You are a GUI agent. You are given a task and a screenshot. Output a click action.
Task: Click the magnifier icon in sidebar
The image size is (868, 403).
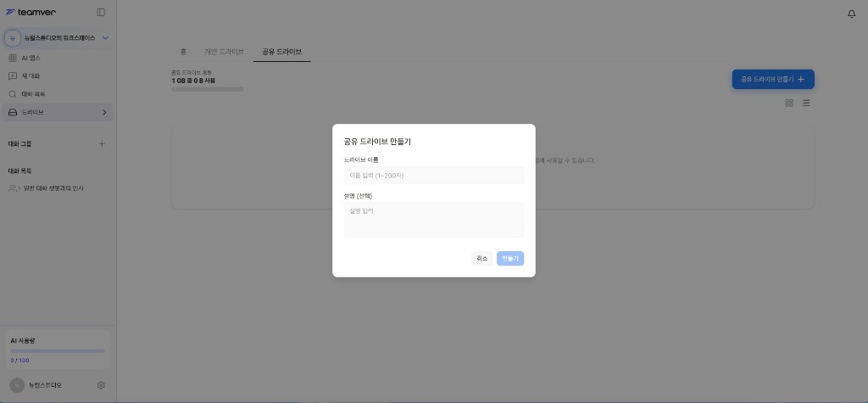point(13,94)
